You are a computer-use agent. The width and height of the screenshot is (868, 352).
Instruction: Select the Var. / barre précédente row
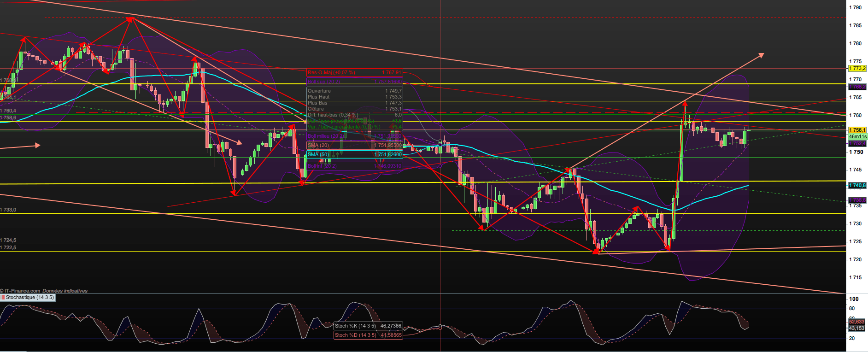tap(355, 127)
